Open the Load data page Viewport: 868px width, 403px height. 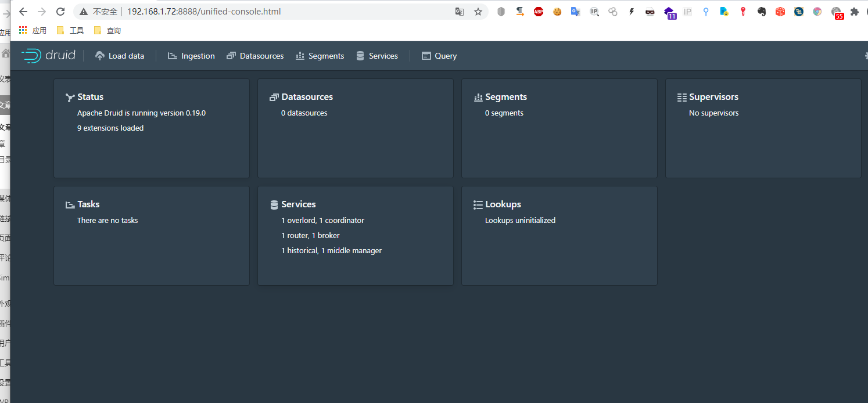(x=120, y=56)
